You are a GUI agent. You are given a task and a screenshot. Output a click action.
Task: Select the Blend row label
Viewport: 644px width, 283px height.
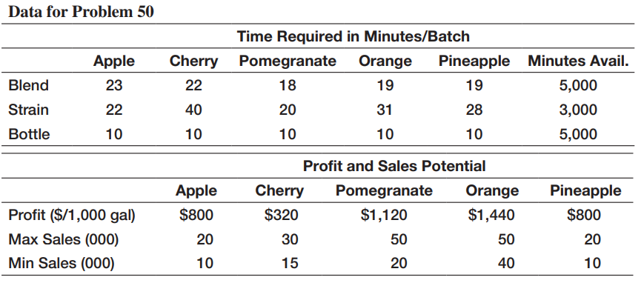(29, 85)
